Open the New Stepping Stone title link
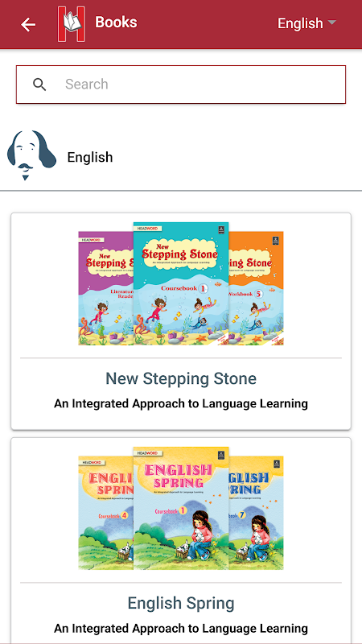Screen dimensions: 362x644 pyautogui.click(x=181, y=378)
